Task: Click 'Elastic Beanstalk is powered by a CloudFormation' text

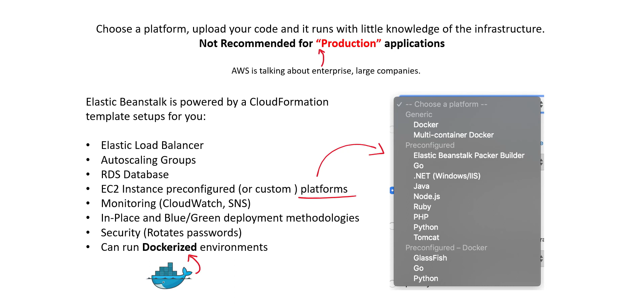Action: pos(207,102)
